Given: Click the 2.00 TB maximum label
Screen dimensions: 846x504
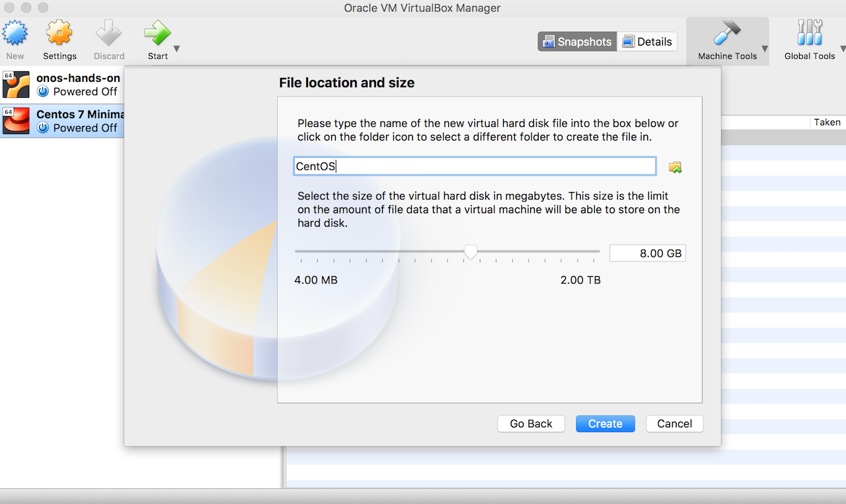Looking at the screenshot, I should click(x=580, y=280).
